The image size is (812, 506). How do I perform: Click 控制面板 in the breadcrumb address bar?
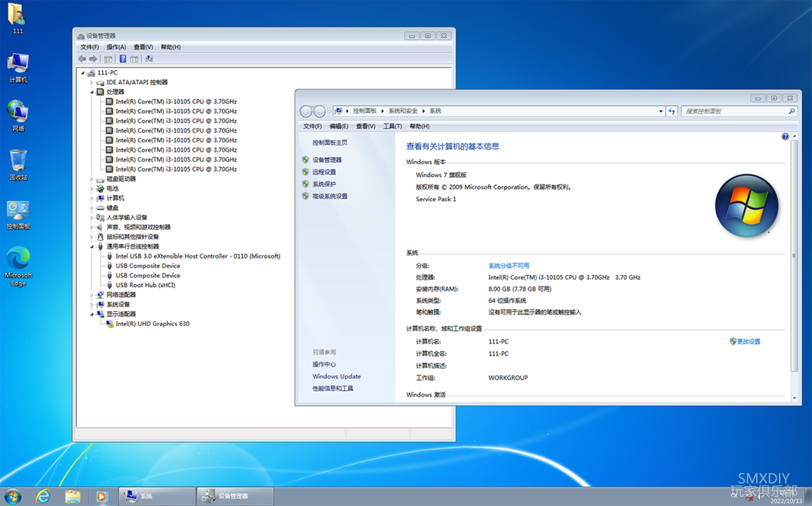pos(364,112)
